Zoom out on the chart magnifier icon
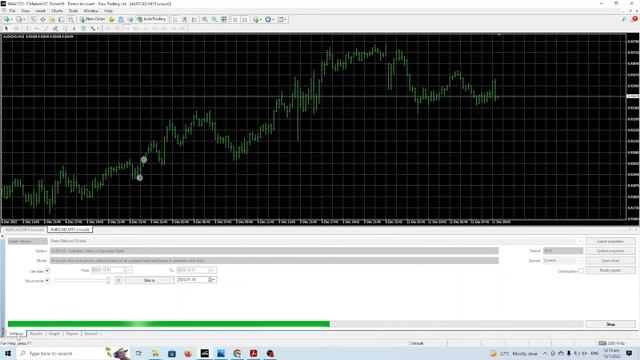 pyautogui.click(x=214, y=19)
